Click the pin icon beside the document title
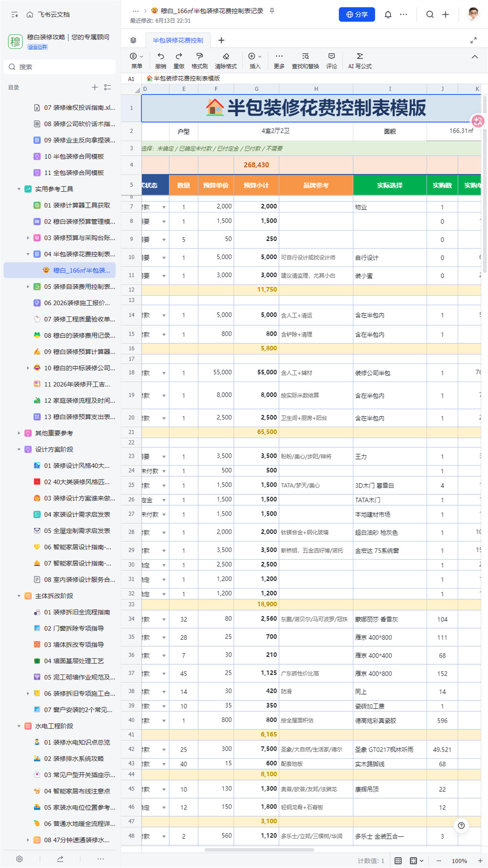 click(x=272, y=11)
